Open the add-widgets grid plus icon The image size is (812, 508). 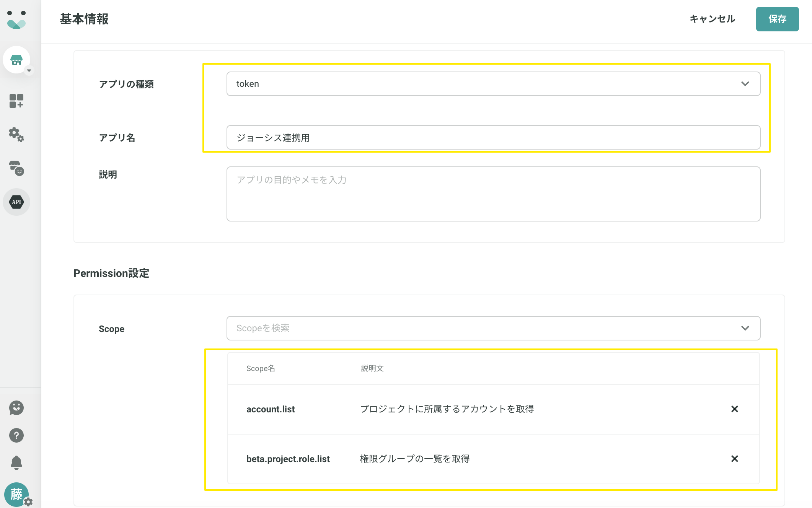tap(16, 101)
